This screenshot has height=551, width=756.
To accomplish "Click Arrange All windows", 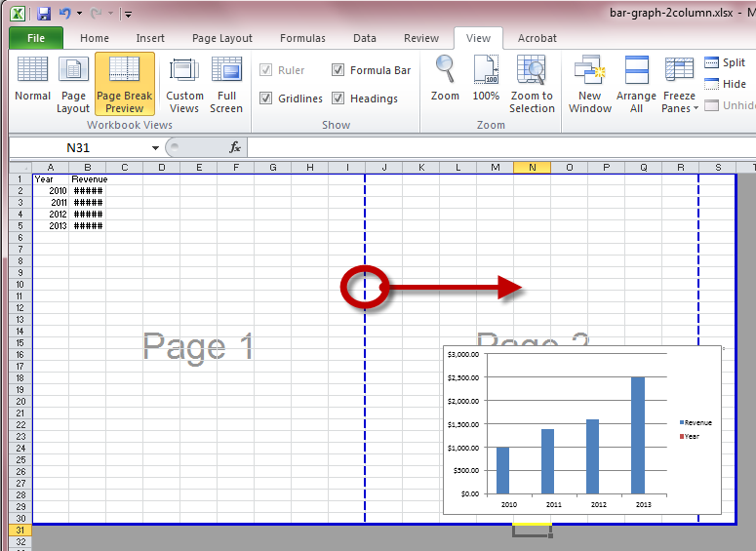I will 636,85.
